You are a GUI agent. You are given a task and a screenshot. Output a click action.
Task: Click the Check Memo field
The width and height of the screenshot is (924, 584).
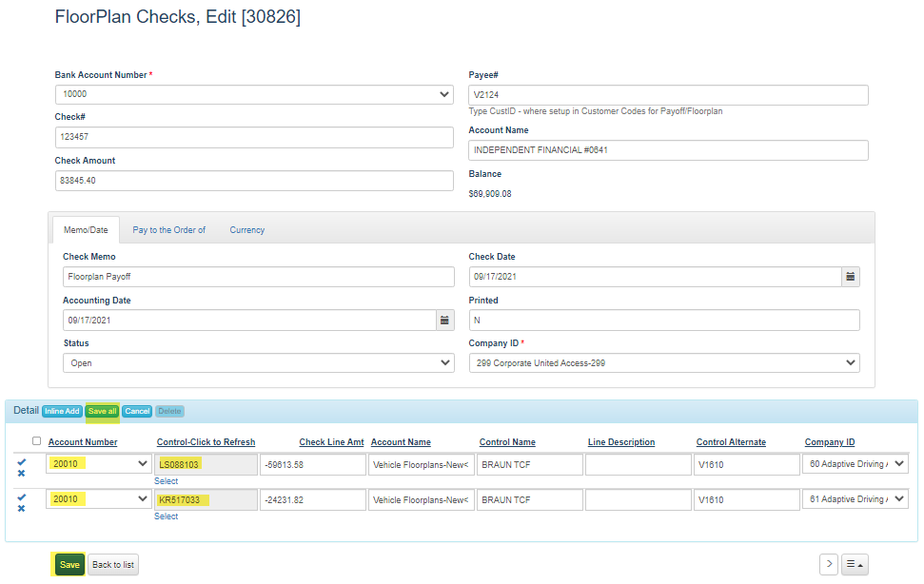point(259,277)
